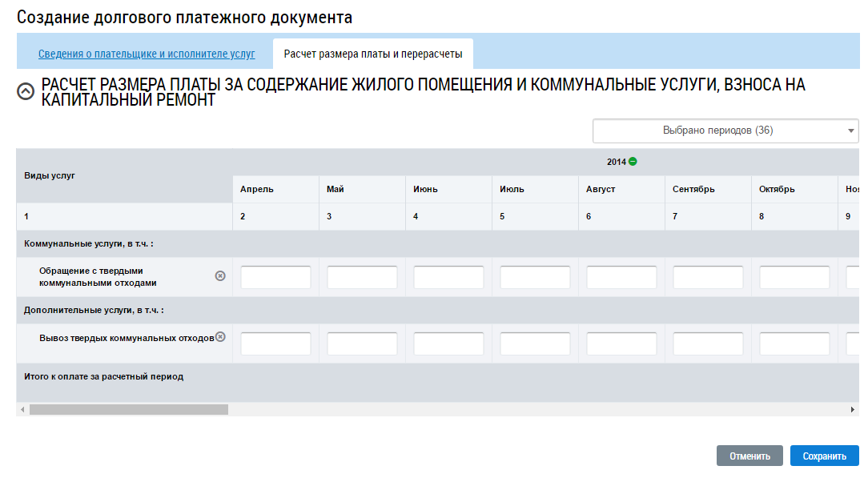Click Апрель field for 'Обращение с твердыми' row
This screenshot has height=478, width=868.
[x=275, y=277]
